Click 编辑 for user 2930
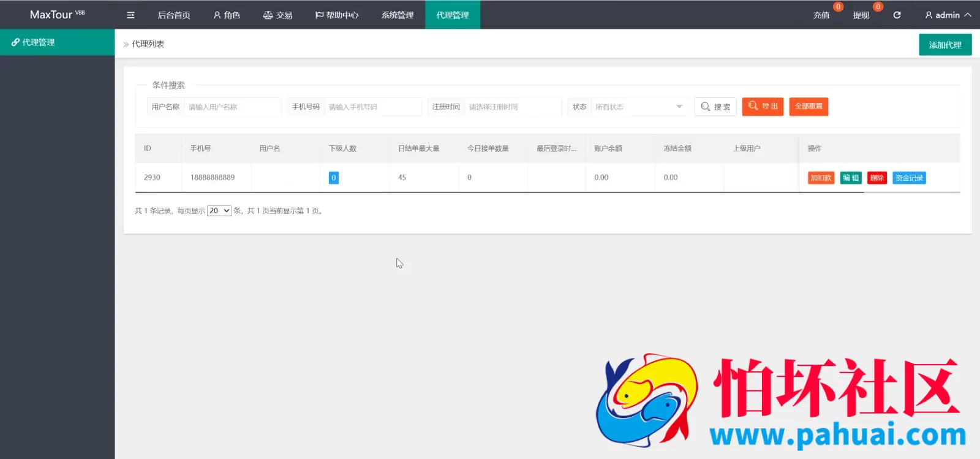Image resolution: width=980 pixels, height=459 pixels. tap(851, 178)
